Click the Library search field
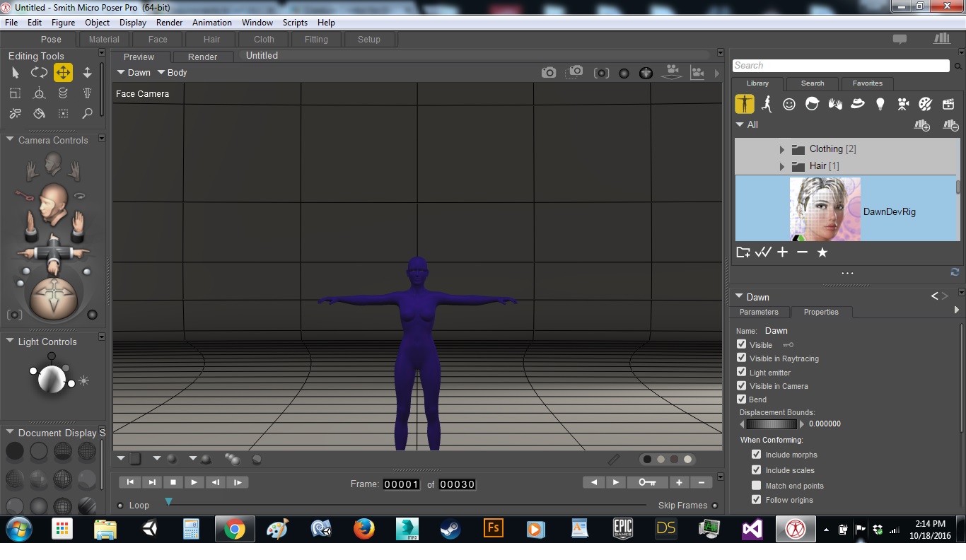This screenshot has width=966, height=560. pos(840,66)
